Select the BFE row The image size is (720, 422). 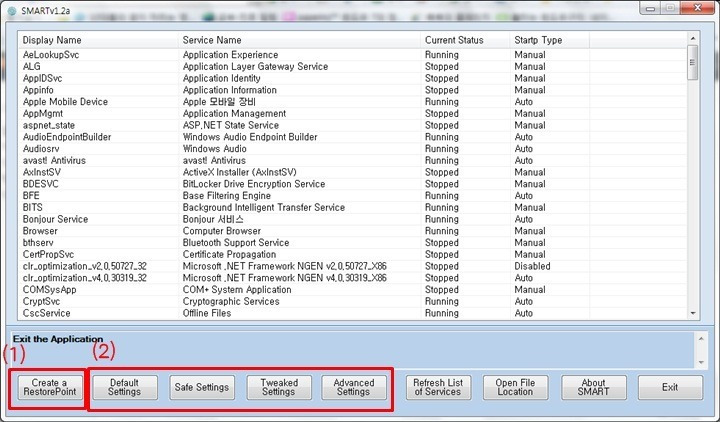click(x=352, y=196)
